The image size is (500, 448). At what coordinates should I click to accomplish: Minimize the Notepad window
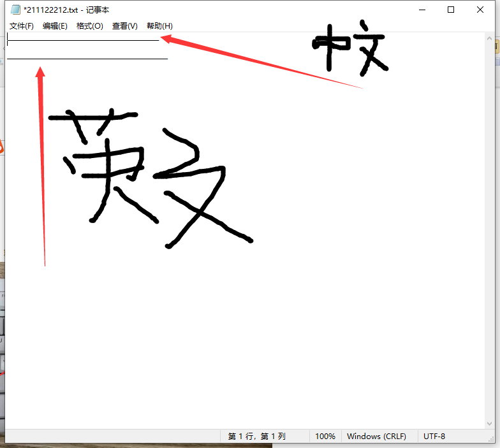coord(422,10)
